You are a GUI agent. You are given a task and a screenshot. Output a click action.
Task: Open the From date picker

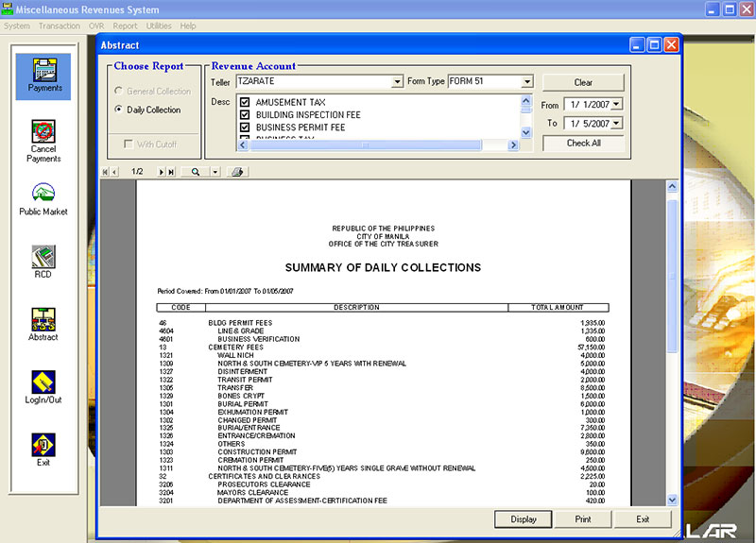pyautogui.click(x=617, y=104)
